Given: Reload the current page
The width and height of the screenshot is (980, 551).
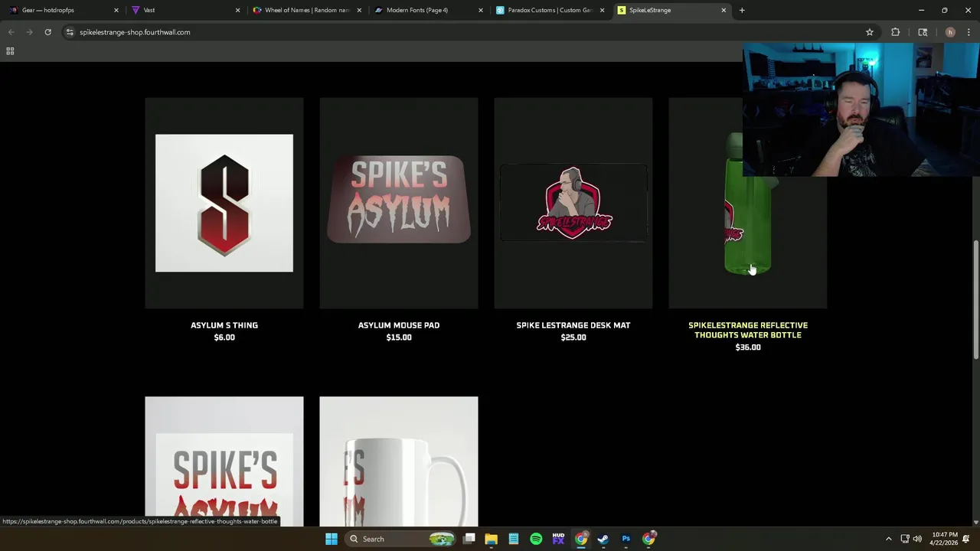Looking at the screenshot, I should [x=47, y=32].
